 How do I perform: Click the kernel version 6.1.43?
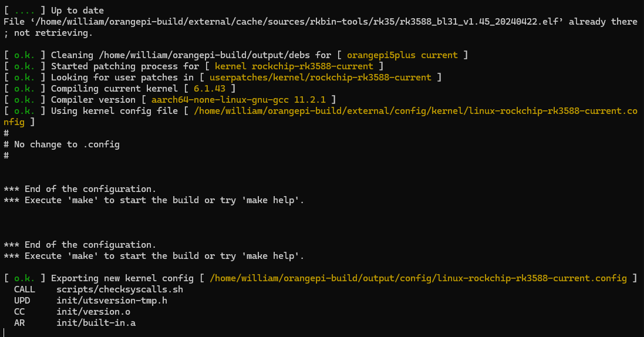coord(210,88)
